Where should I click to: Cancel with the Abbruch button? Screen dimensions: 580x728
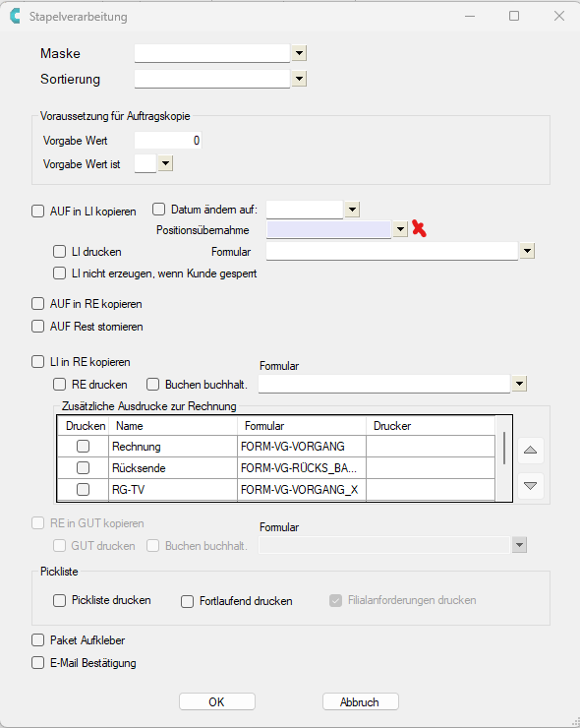pos(361,701)
